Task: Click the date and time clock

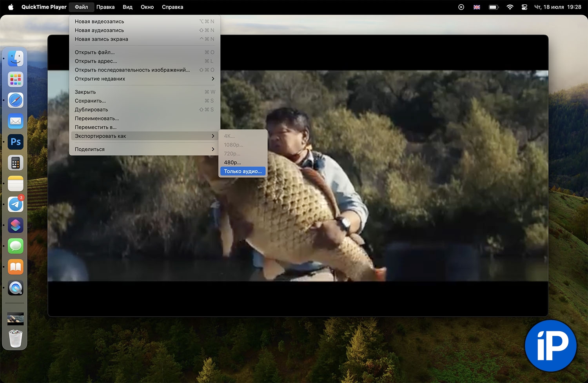Action: click(x=557, y=7)
